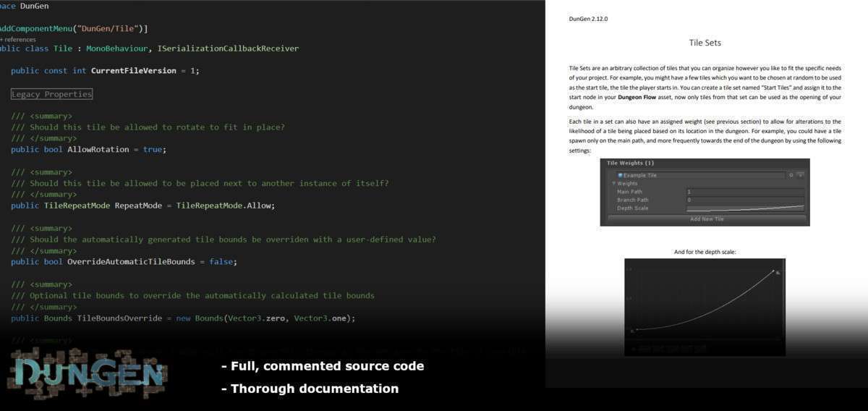This screenshot has width=868, height=411.
Task: Click the Tile Weights (1) header
Action: click(x=630, y=163)
